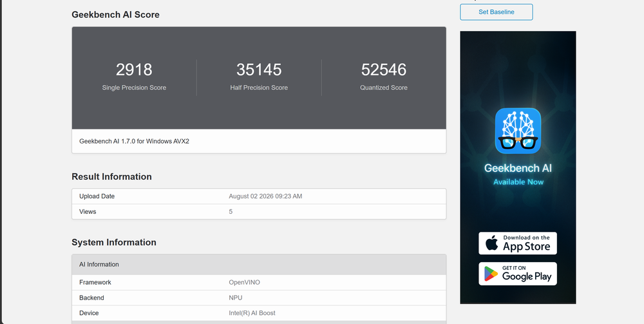
Task: Select the OpenVINO framework value
Action: point(244,283)
